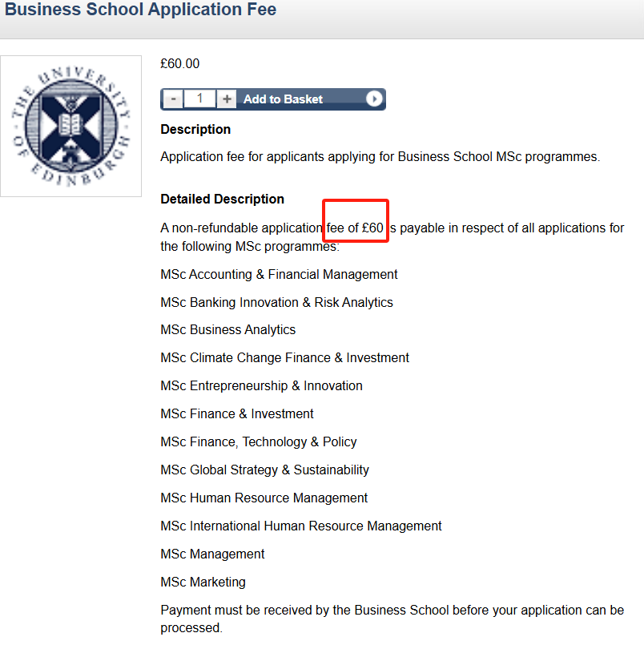Screen dimensions: 644x645
Task: Click the Description heading
Action: click(195, 129)
